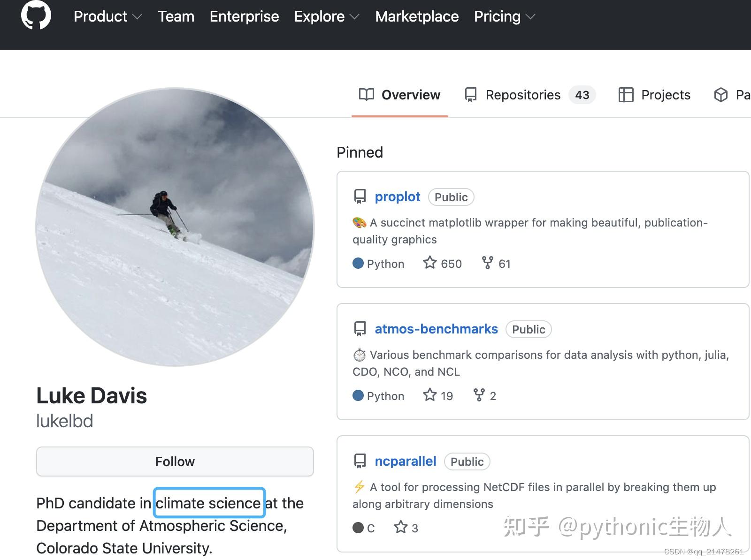The image size is (751, 560).
Task: Click Luke Davis's skiing profile picture
Action: click(x=175, y=227)
